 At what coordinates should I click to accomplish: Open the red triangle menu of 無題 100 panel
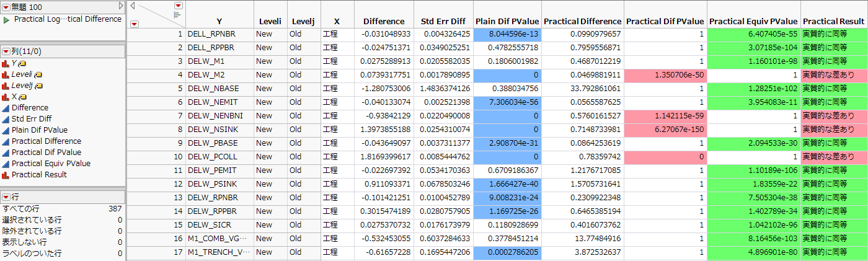[x=6, y=7]
